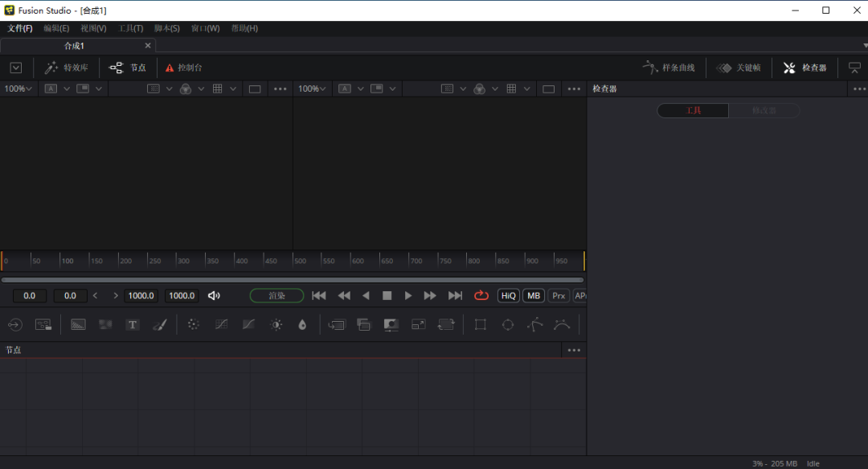The height and width of the screenshot is (469, 868).
Task: Click the playback range bar below the timeline
Action: pos(293,280)
